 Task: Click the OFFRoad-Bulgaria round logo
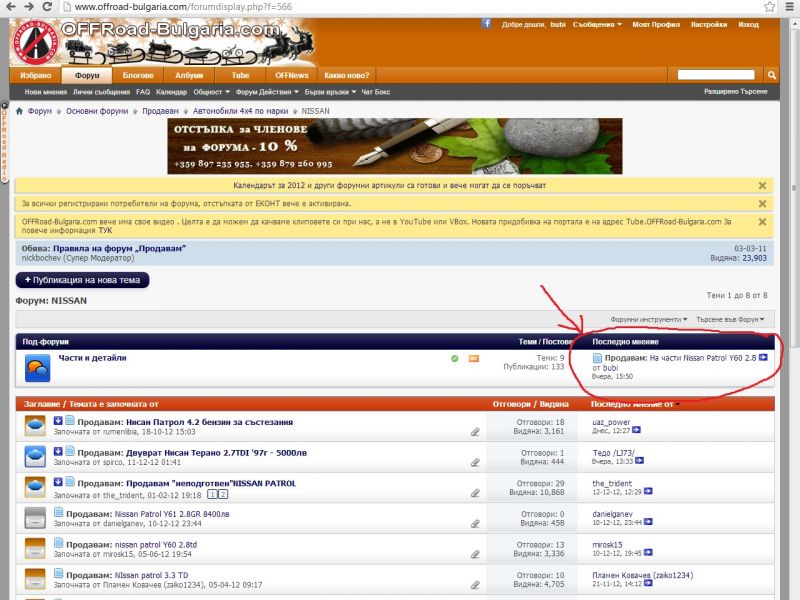click(x=35, y=42)
